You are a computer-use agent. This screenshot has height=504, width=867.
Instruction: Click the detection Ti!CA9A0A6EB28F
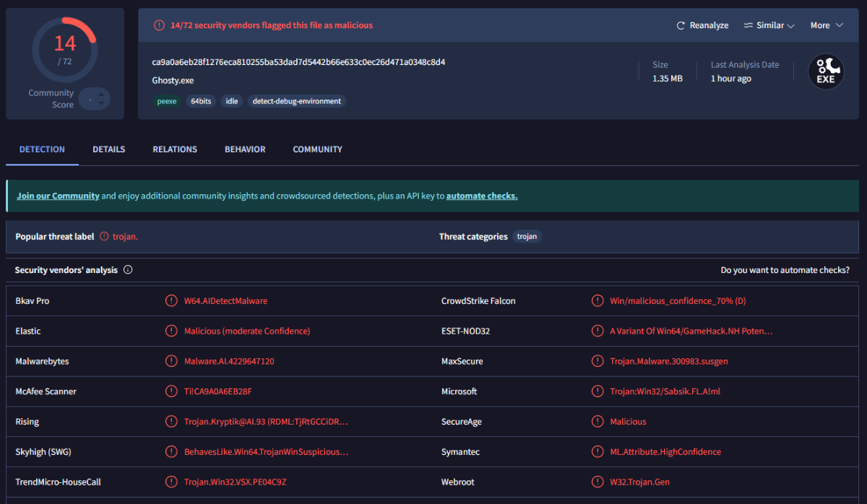point(218,391)
